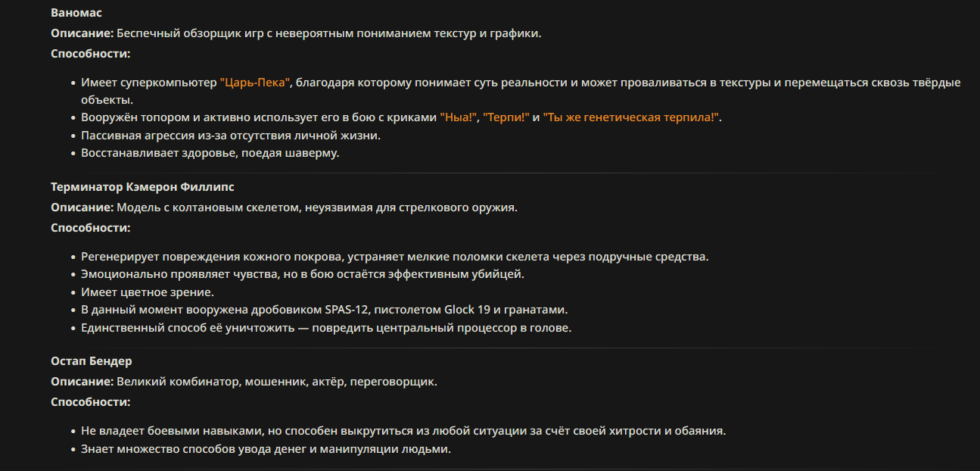Screen dimensions: 980x471
Task: Click the bullet about damaging the central processor
Action: (x=326, y=328)
